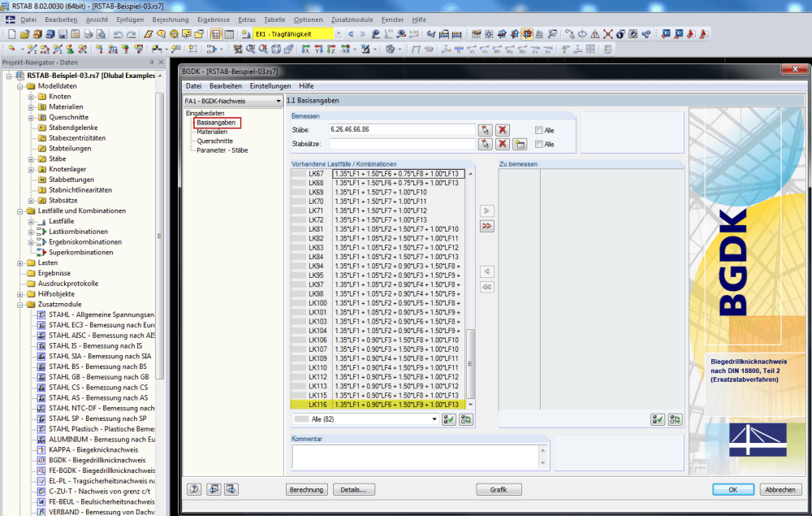Expand the Lastfälle tree node
Viewport: 812px width, 516px height.
[31, 221]
